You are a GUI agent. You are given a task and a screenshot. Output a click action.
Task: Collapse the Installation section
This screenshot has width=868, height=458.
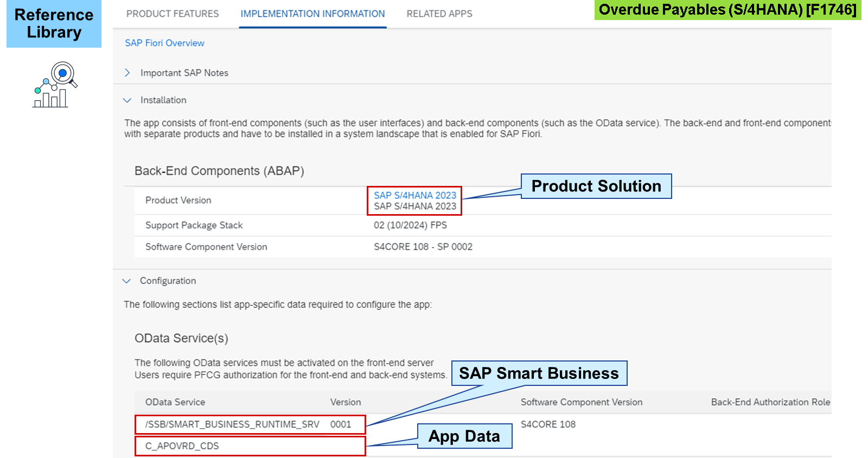127,100
